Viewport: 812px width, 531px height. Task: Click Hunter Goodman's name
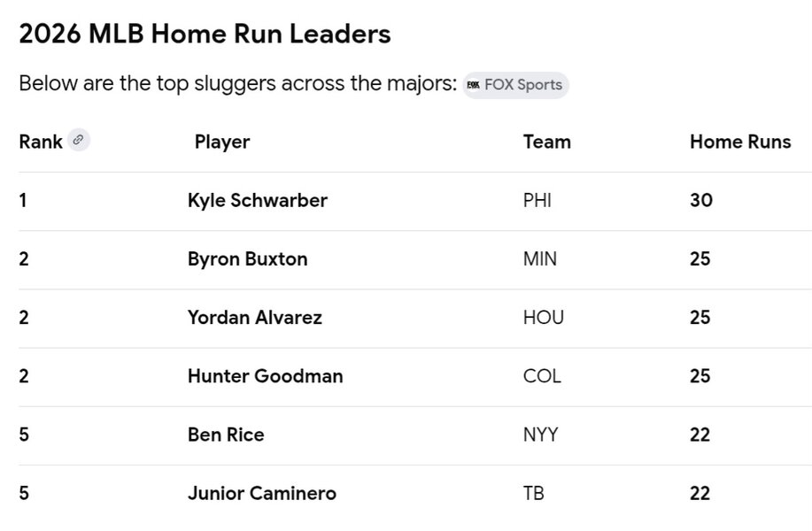265,376
